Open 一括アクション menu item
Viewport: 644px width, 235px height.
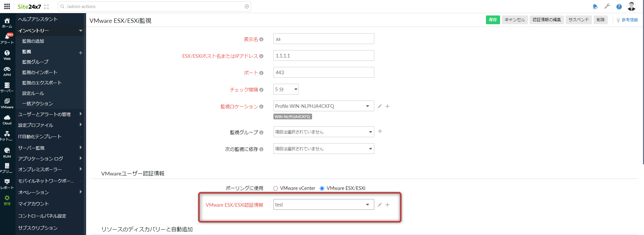(37, 104)
